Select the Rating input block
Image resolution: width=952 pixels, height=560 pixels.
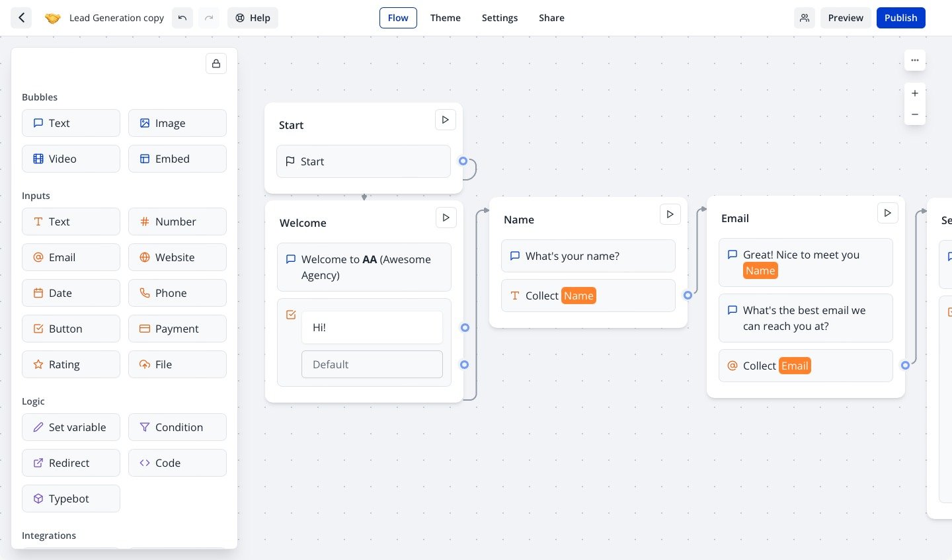coord(71,364)
